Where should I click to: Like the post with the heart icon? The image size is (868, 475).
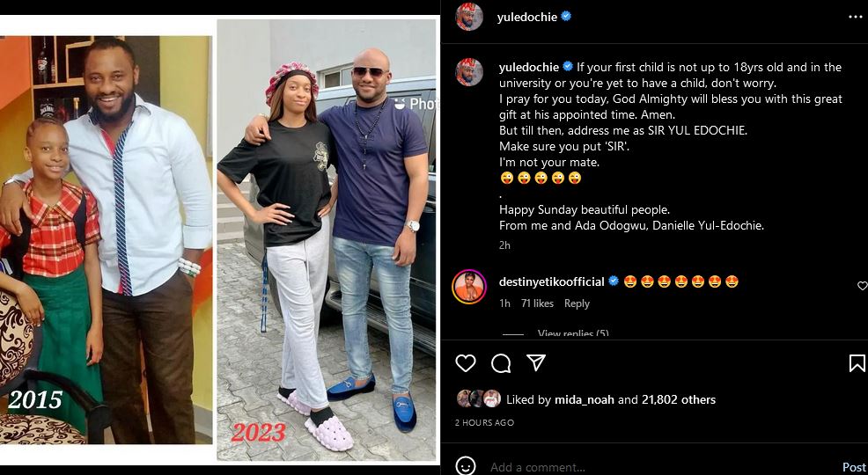click(x=466, y=362)
